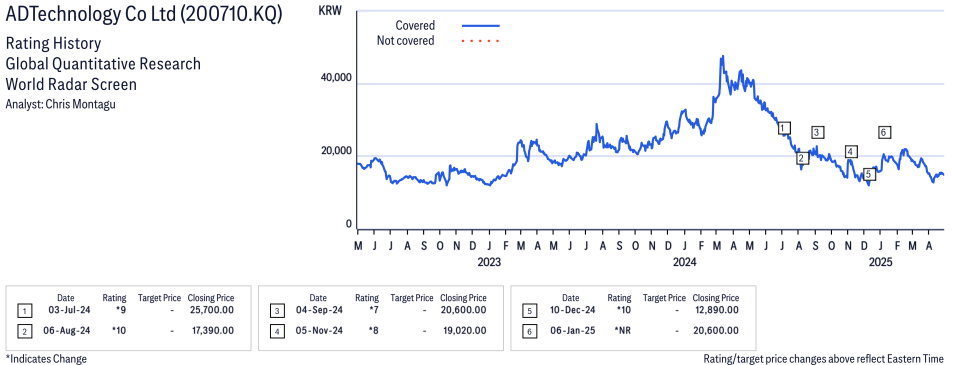Click the 19,020.00 closing price
Viewport: 955px width, 365px height.
click(x=465, y=330)
